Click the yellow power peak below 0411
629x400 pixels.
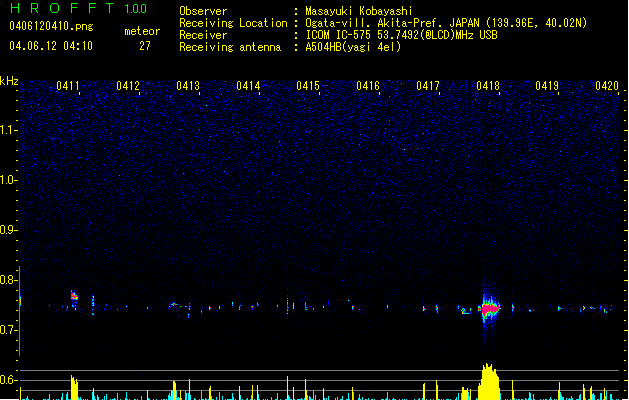[x=74, y=388]
